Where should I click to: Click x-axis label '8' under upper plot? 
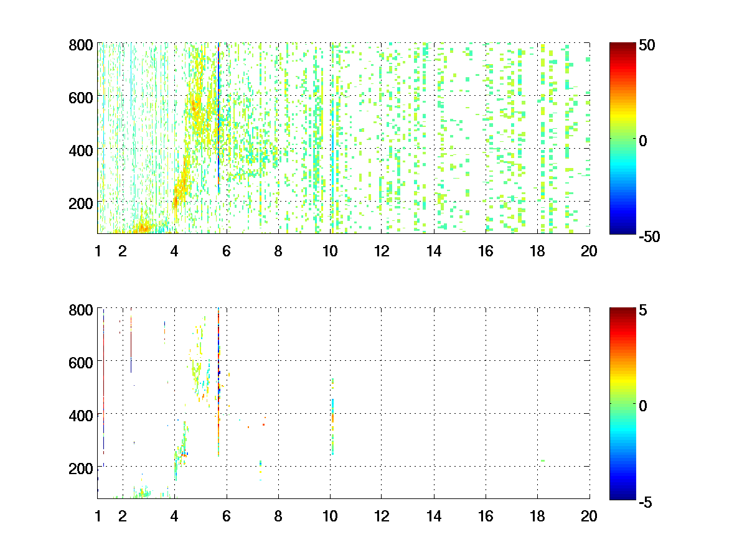[x=278, y=251]
